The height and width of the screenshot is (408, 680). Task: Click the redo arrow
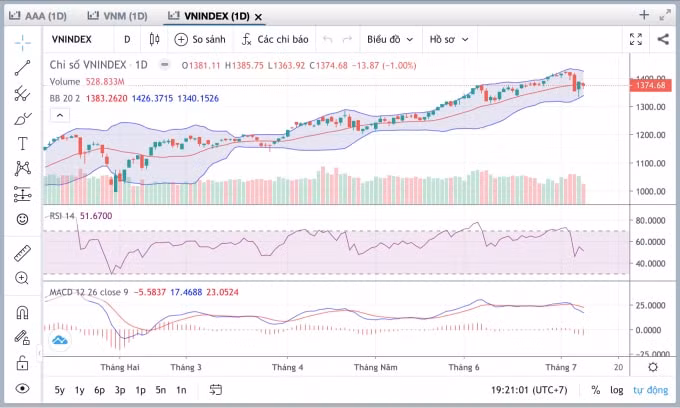[x=347, y=39]
